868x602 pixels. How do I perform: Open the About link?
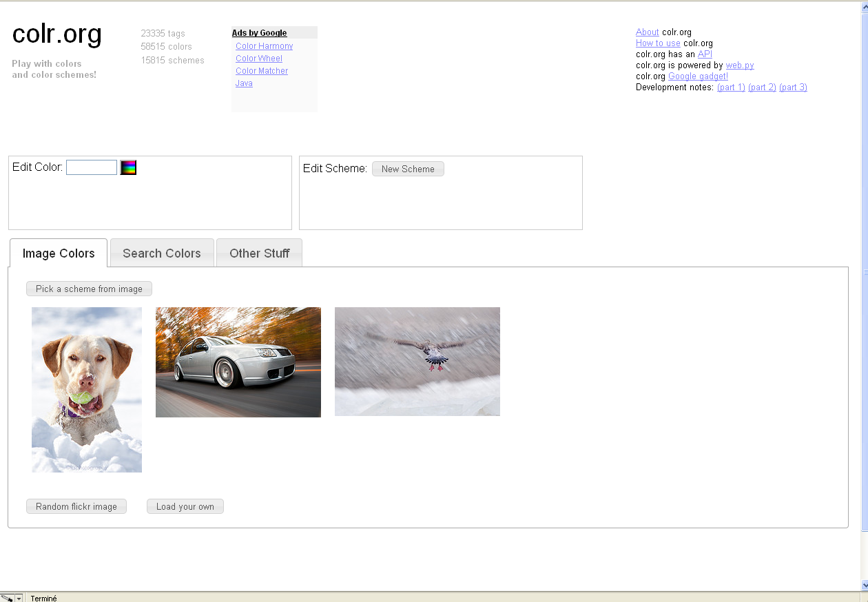pyautogui.click(x=648, y=32)
